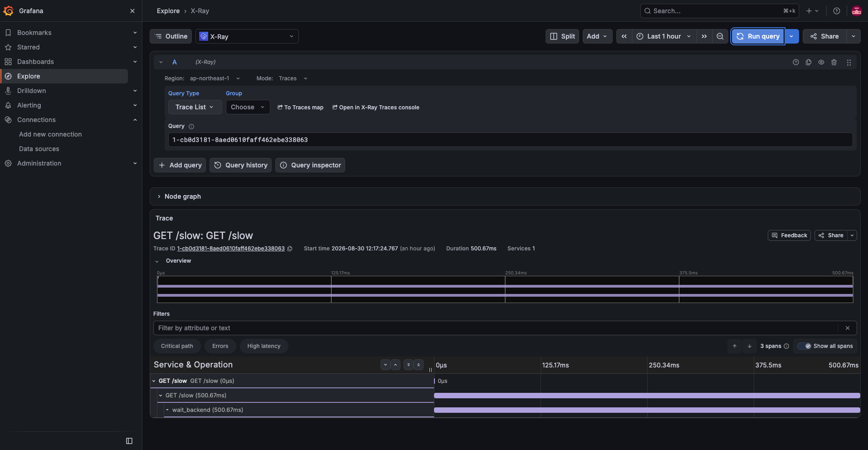Open the help menu icon in the top bar
Image resolution: width=868 pixels, height=450 pixels.
click(x=837, y=11)
